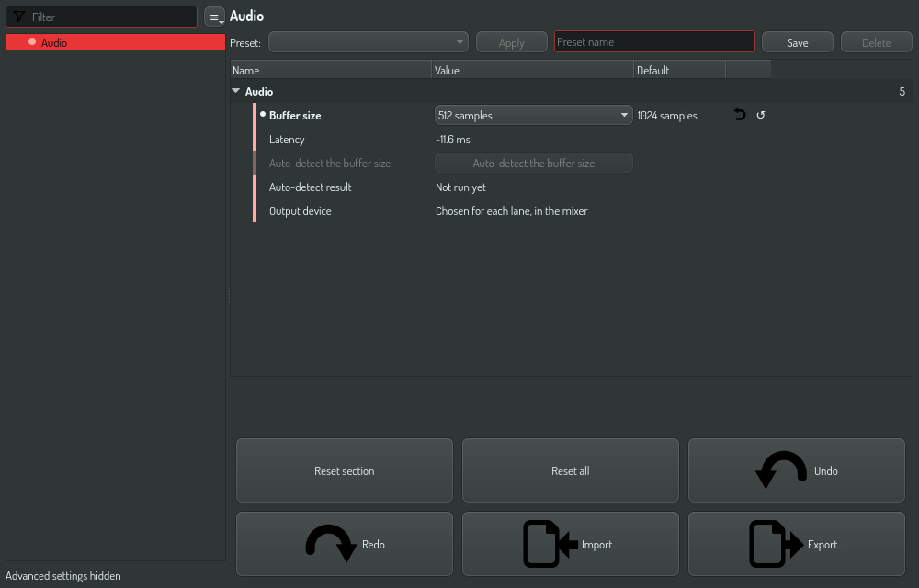Click the funnel filter icon

click(18, 17)
